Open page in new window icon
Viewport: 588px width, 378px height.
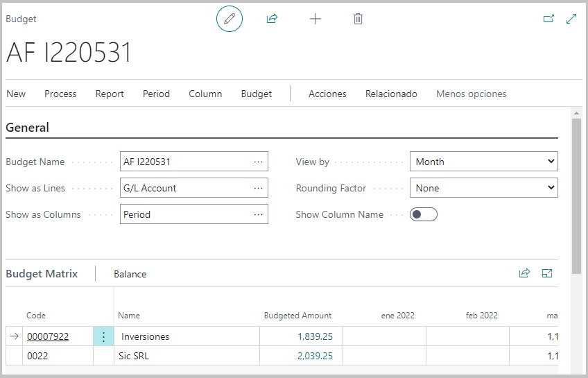548,18
